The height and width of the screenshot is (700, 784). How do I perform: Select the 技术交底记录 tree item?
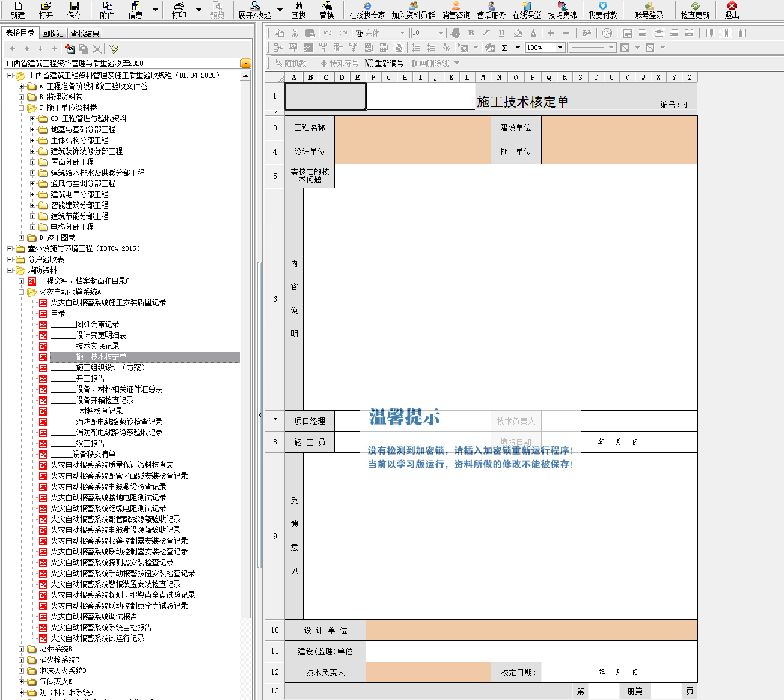coord(85,346)
